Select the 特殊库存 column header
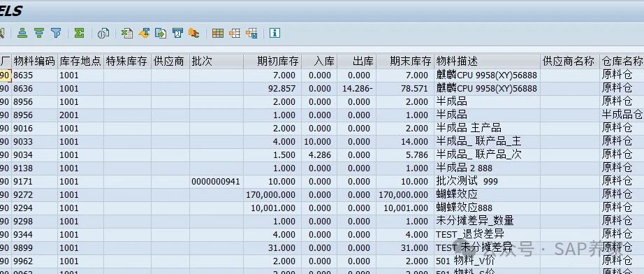 [127, 62]
